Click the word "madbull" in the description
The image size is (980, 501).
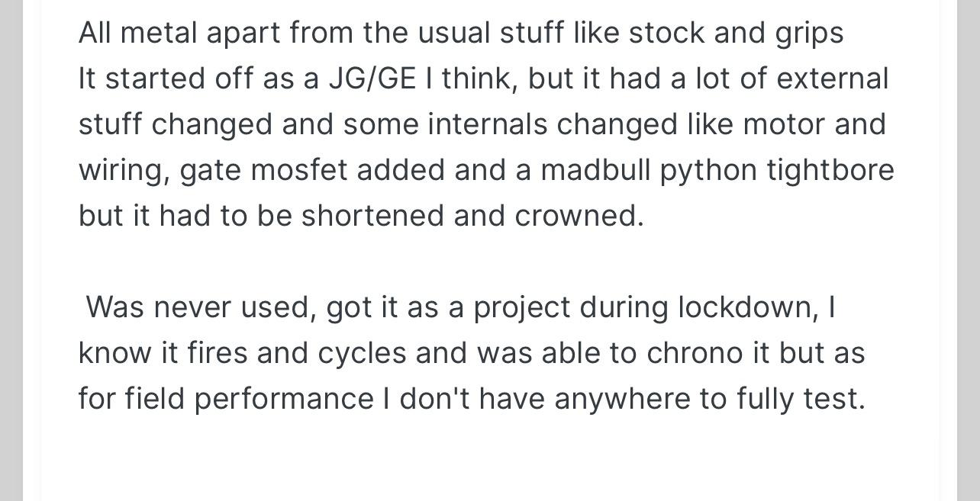pos(595,170)
